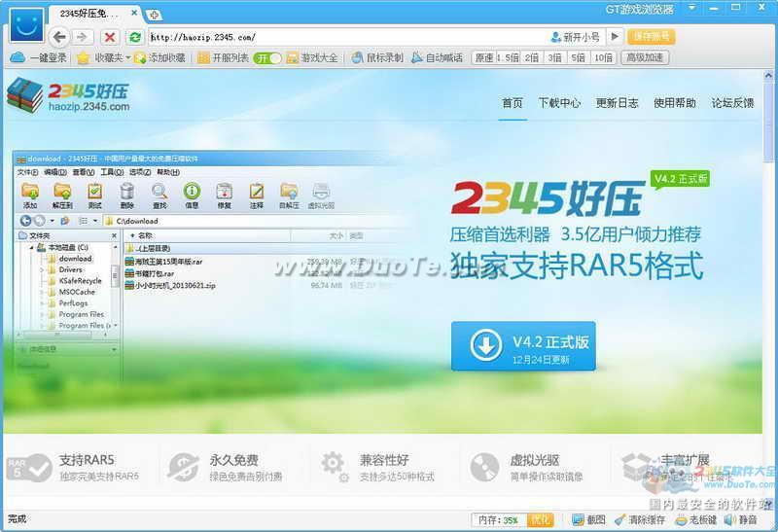Image resolution: width=778 pixels, height=532 pixels.
Task: Open a new tab with the plus icon
Action: (155, 15)
